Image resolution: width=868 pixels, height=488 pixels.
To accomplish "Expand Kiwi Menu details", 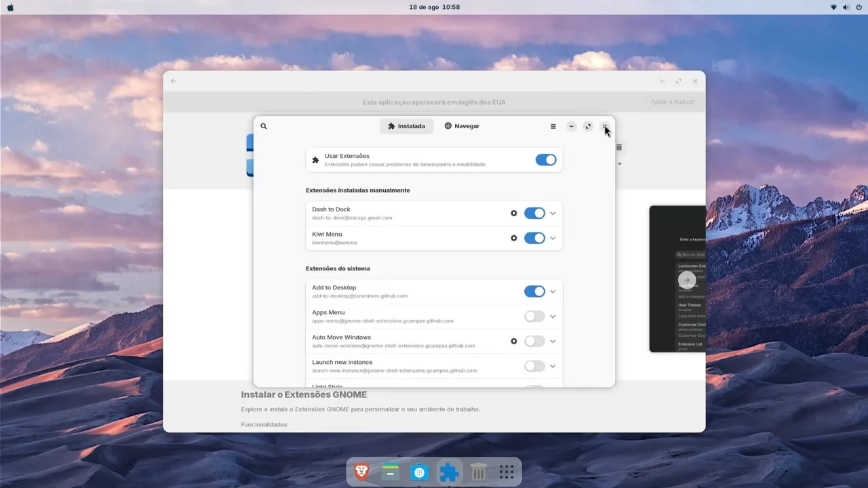I will [553, 239].
